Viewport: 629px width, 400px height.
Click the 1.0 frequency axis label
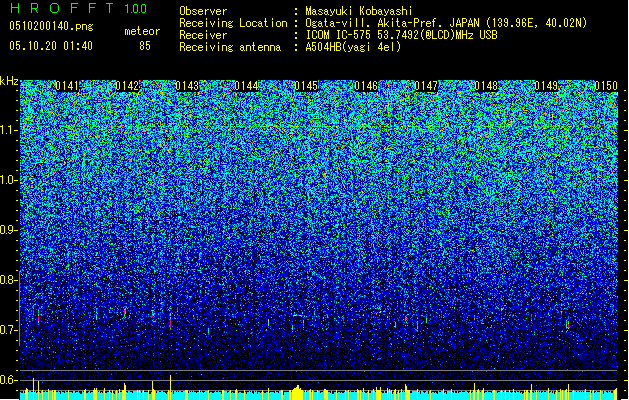[x=9, y=181]
